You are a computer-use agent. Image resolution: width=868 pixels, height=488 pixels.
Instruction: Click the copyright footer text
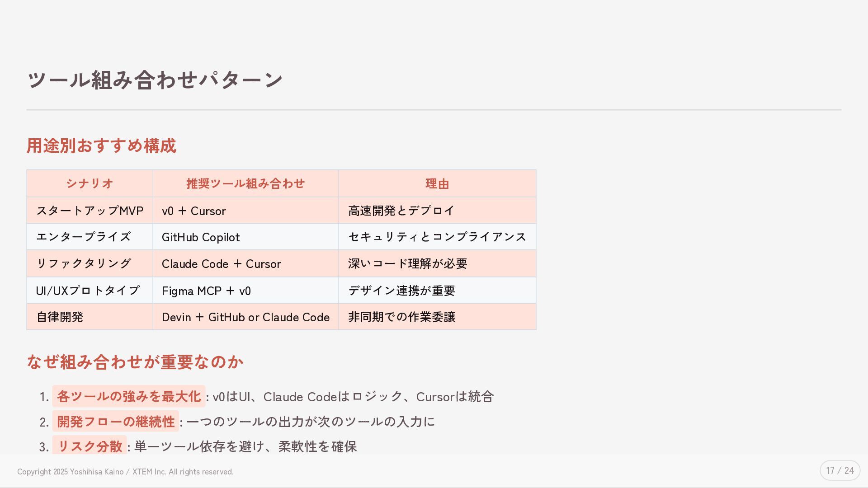click(125, 472)
